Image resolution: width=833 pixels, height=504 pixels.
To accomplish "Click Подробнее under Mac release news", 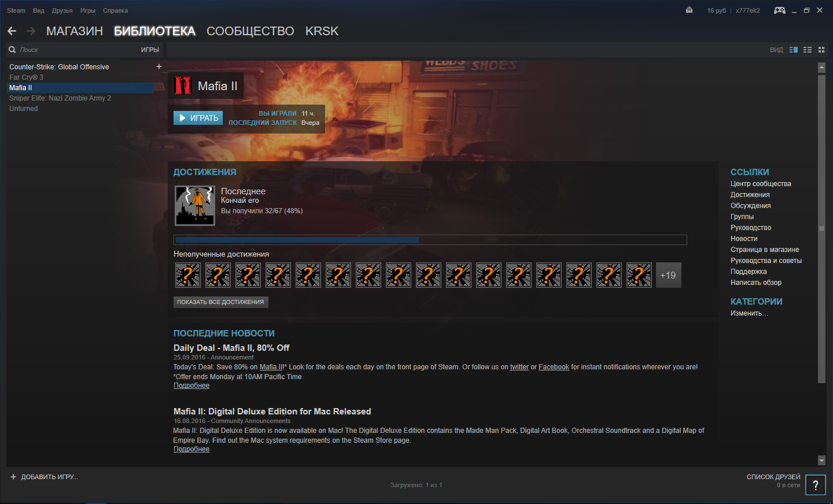I will (x=191, y=449).
